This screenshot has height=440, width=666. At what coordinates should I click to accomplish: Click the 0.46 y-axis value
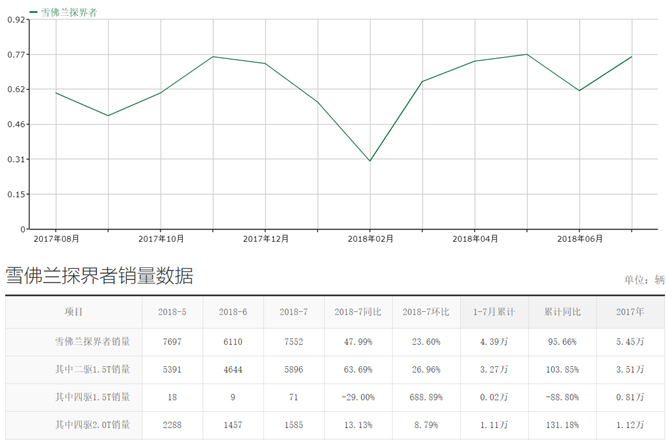pos(16,124)
